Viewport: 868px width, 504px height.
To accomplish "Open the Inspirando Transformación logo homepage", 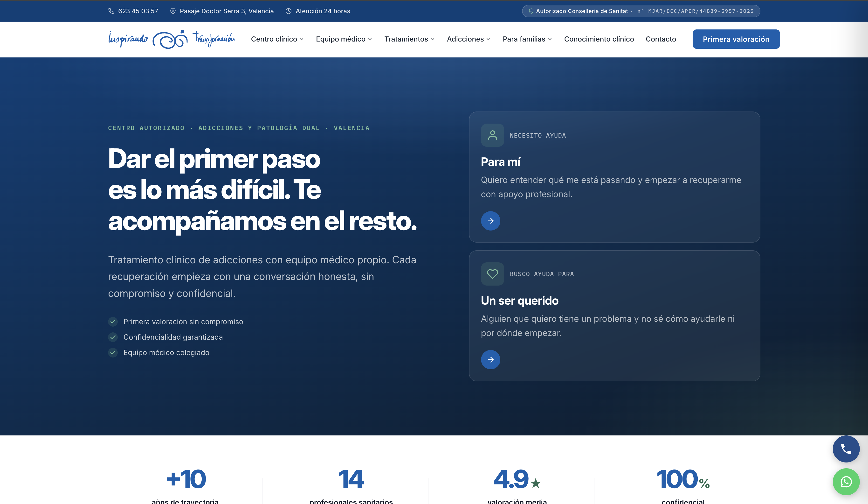I will pos(172,39).
